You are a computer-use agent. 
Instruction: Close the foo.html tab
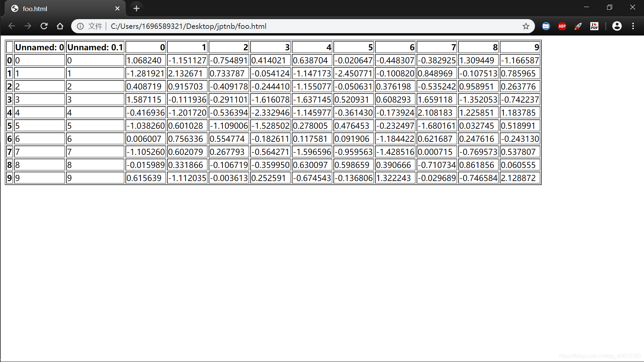[x=117, y=8]
